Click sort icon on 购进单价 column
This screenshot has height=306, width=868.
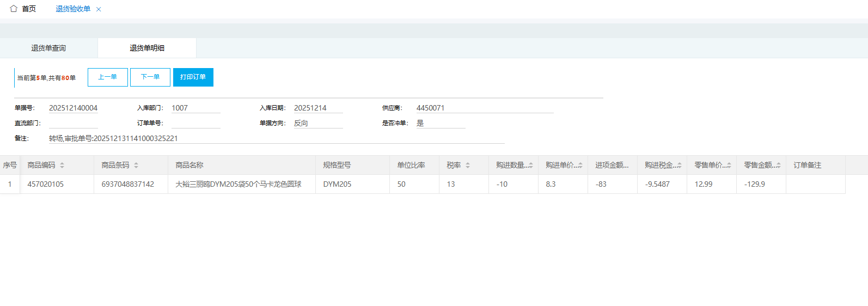580,166
